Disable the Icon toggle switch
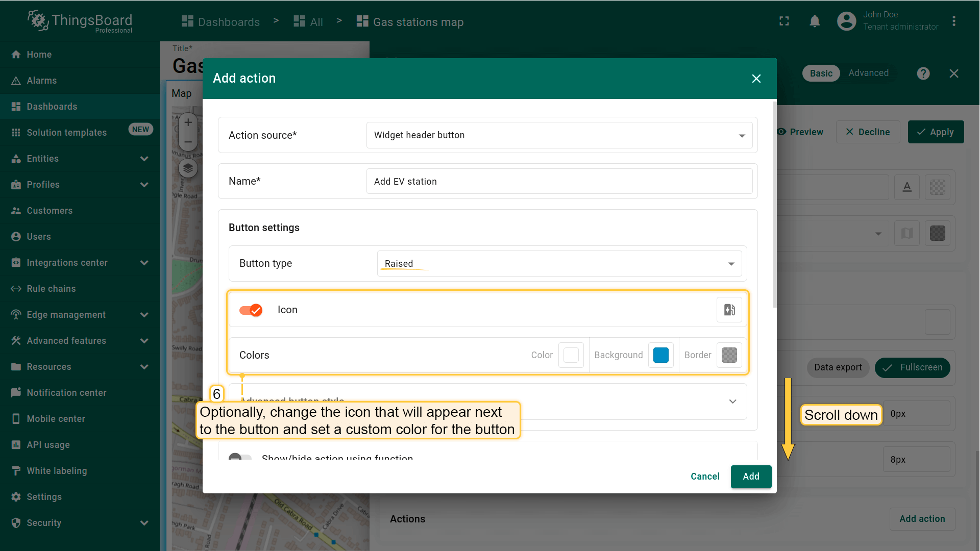This screenshot has height=551, width=980. click(x=251, y=310)
